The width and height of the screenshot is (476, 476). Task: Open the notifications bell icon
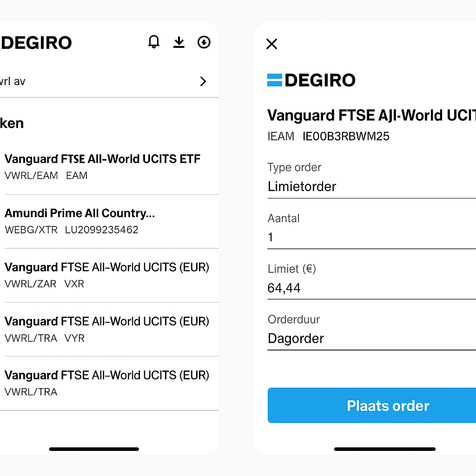(x=153, y=42)
